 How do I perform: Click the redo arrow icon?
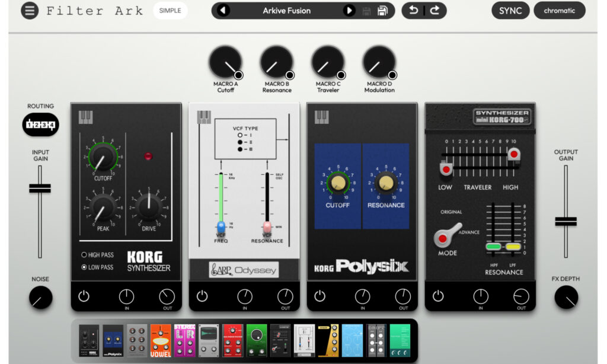pyautogui.click(x=435, y=11)
